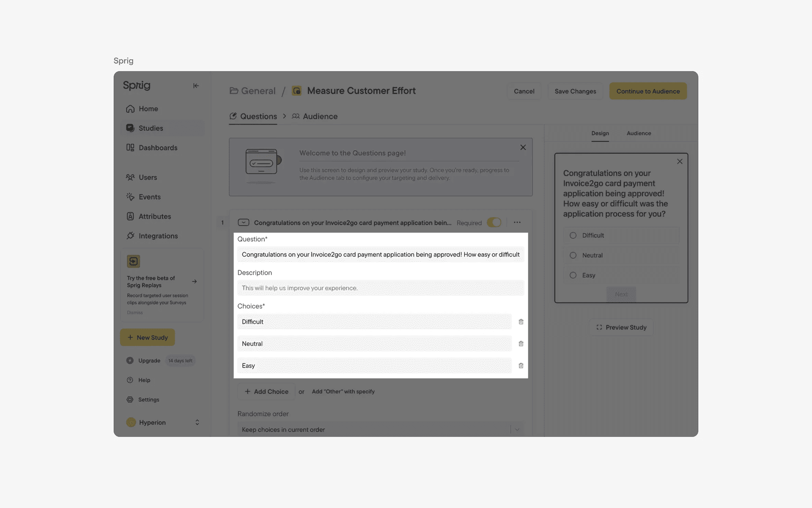Select the Difficult radio option in preview
The image size is (812, 508).
(x=573, y=235)
